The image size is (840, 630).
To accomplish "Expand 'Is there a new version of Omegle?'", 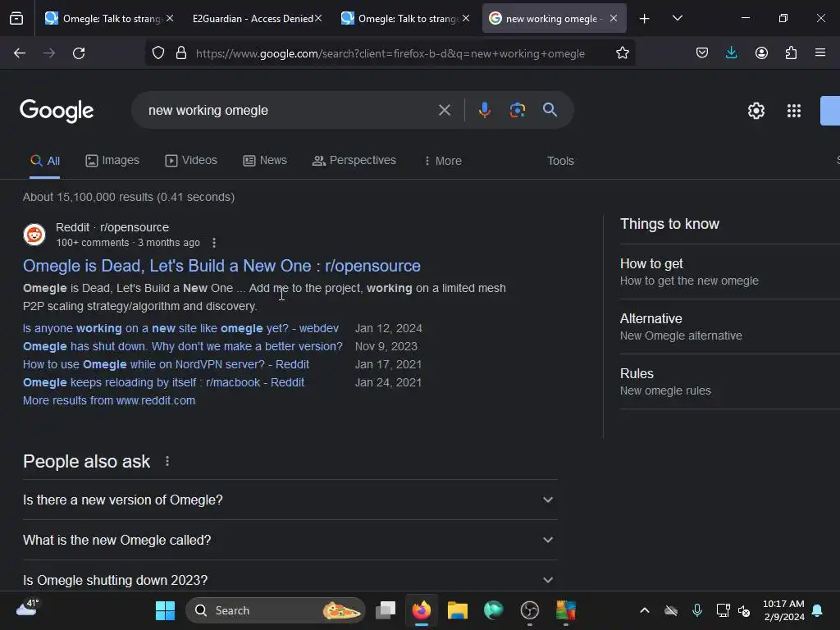I will [x=290, y=500].
